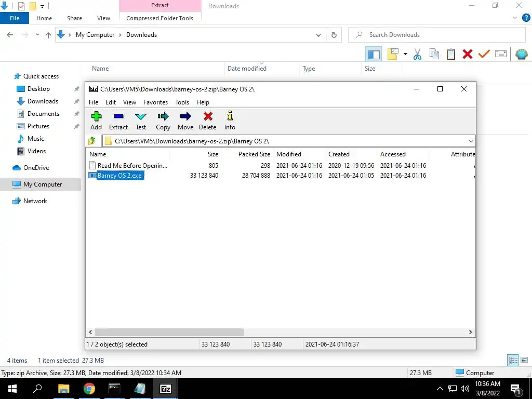Viewport: 532px width, 399px height.
Task: Switch Explorer to details view layout button
Action: pos(513,361)
